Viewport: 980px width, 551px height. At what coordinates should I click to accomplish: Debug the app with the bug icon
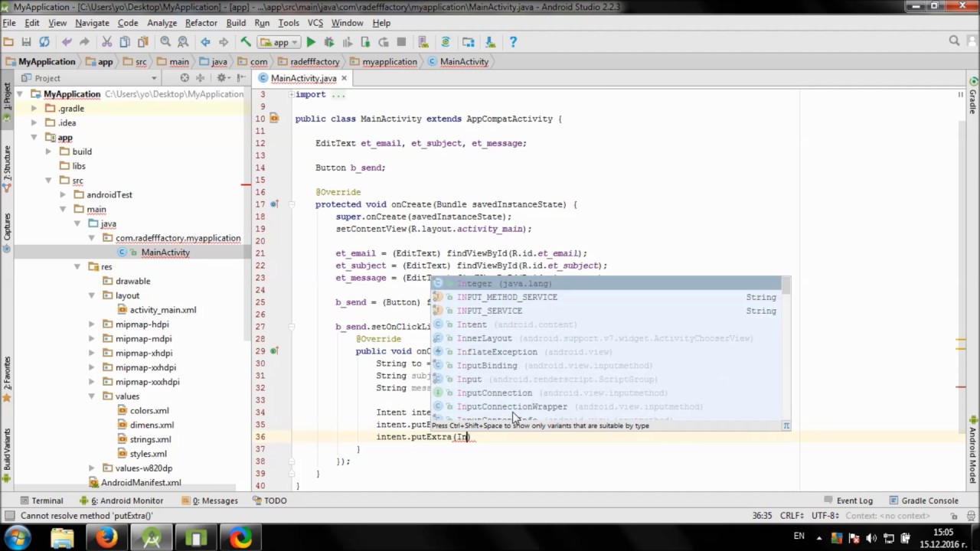click(x=329, y=42)
